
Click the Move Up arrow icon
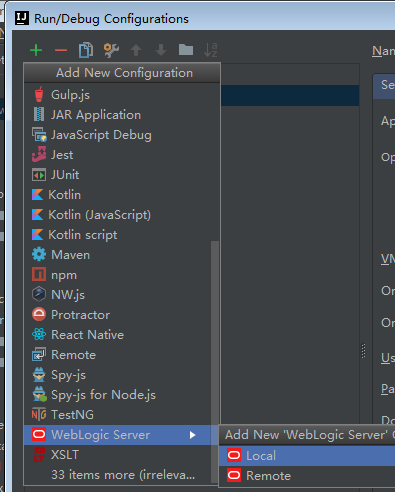pyautogui.click(x=136, y=50)
